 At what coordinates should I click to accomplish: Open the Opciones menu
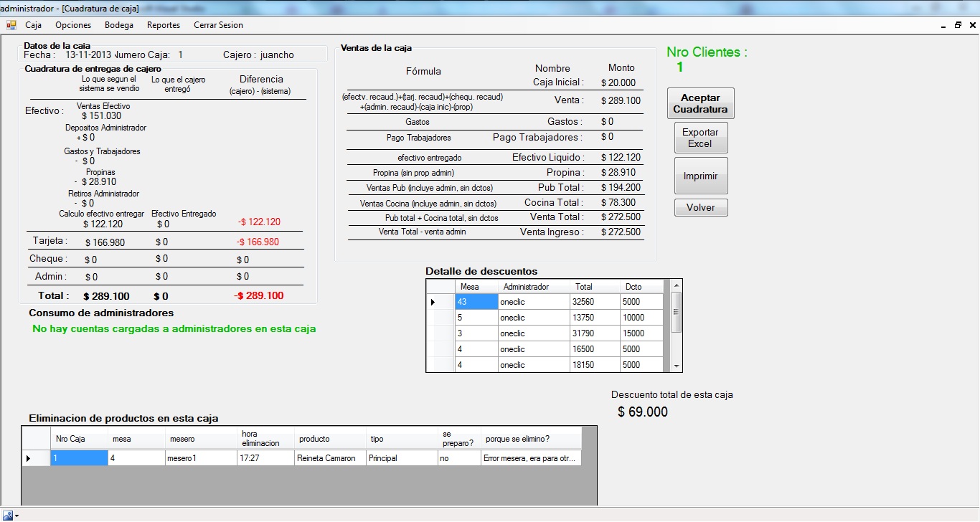[73, 25]
